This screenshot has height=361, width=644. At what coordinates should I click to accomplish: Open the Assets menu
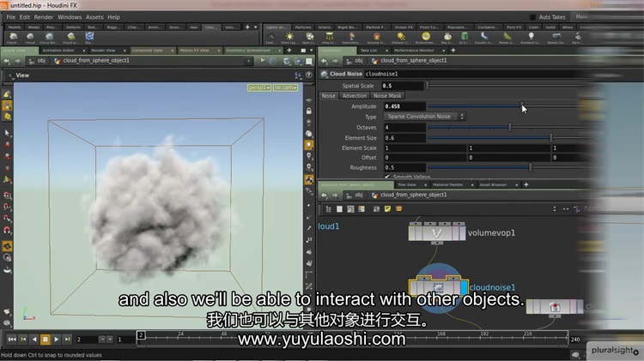[94, 17]
